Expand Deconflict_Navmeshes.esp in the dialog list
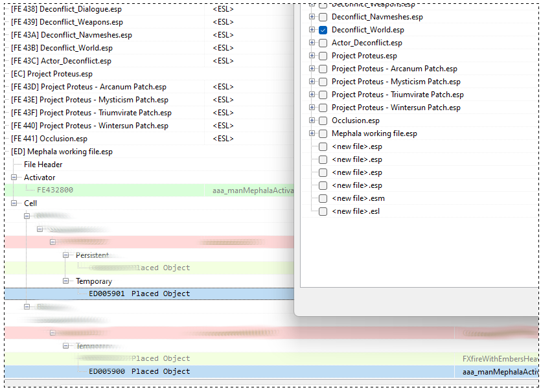541x392 pixels. [x=312, y=17]
